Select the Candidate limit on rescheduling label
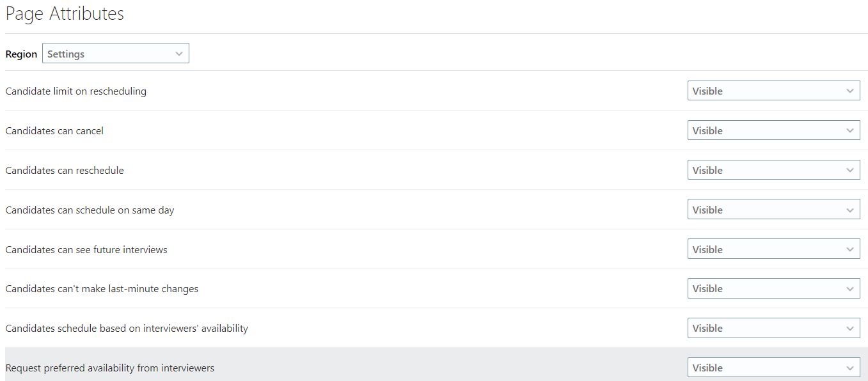The image size is (868, 381). 76,91
